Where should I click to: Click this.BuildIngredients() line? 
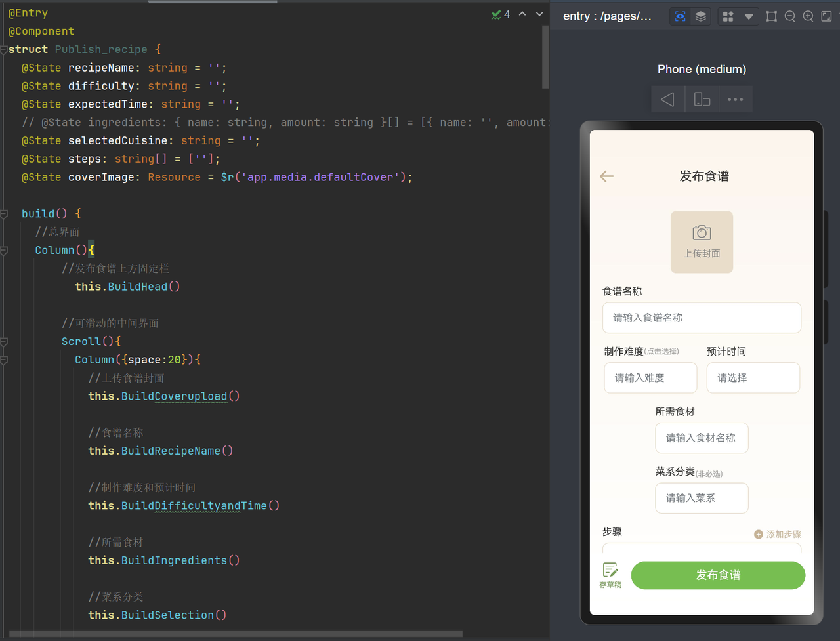[164, 560]
